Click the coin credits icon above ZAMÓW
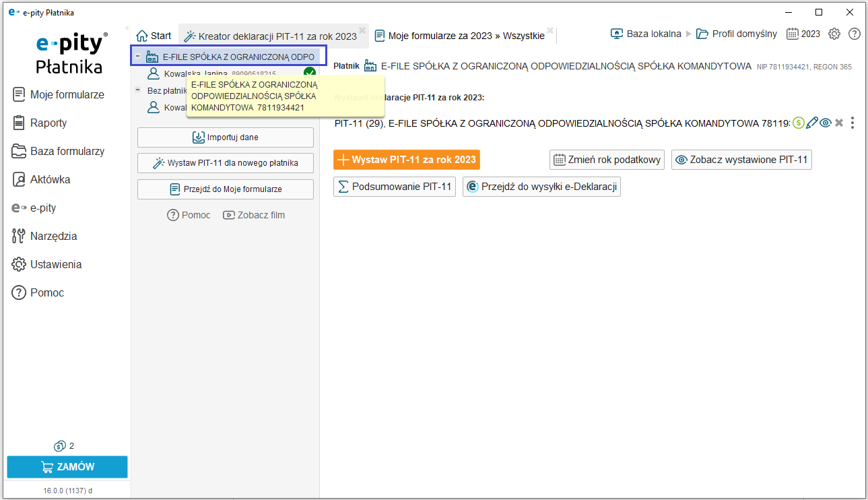Image resolution: width=868 pixels, height=500 pixels. click(x=59, y=446)
